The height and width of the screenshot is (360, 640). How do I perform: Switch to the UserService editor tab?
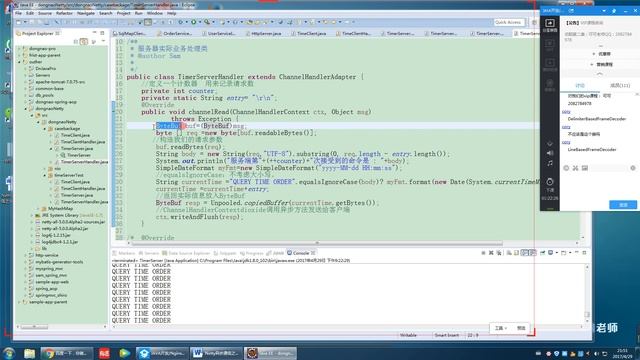(x=218, y=33)
